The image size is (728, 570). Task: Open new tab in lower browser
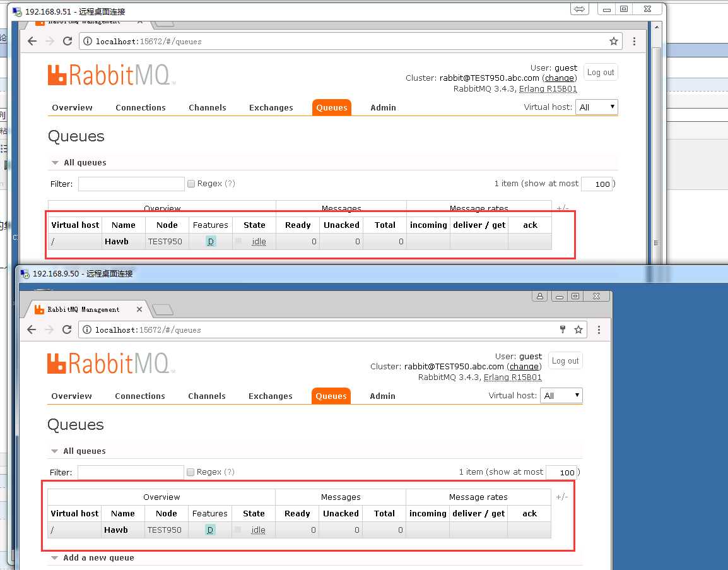click(x=163, y=309)
